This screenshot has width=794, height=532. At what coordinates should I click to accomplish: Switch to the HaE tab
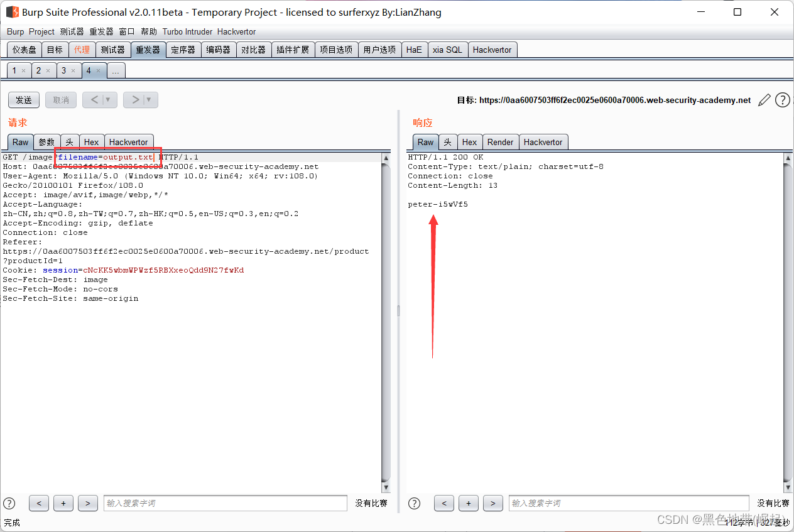pyautogui.click(x=414, y=50)
